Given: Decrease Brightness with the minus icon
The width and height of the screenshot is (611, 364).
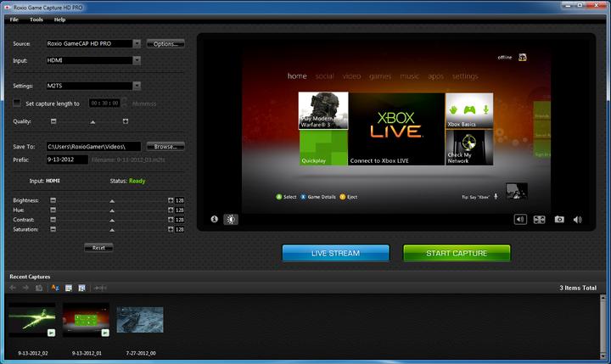Looking at the screenshot, I should click(x=53, y=200).
